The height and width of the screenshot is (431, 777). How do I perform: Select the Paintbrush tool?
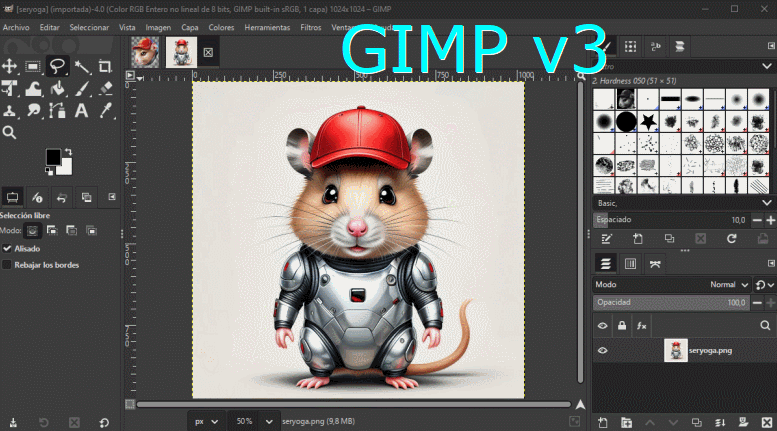pos(81,88)
